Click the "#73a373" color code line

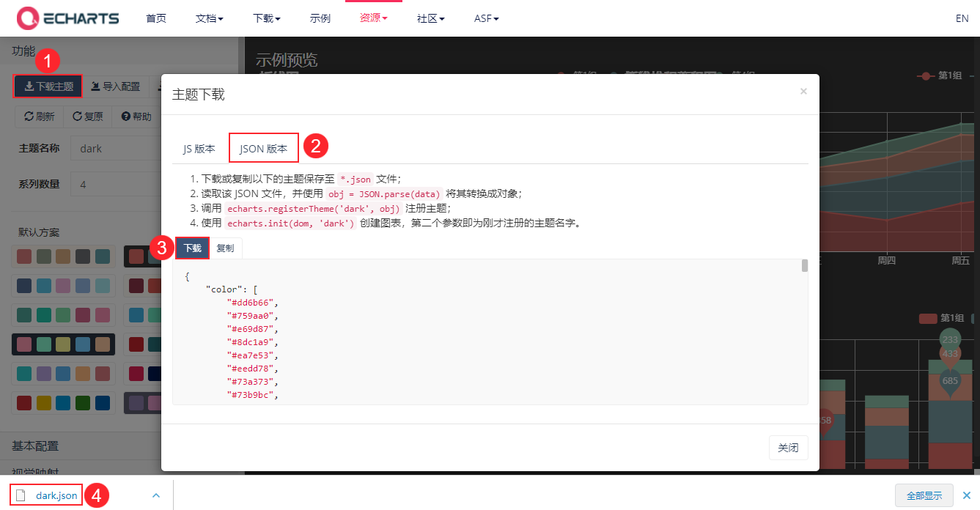click(x=254, y=382)
